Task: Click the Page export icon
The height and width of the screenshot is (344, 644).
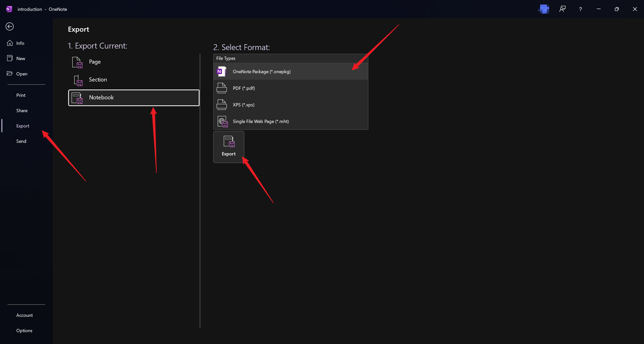Action: [x=77, y=62]
